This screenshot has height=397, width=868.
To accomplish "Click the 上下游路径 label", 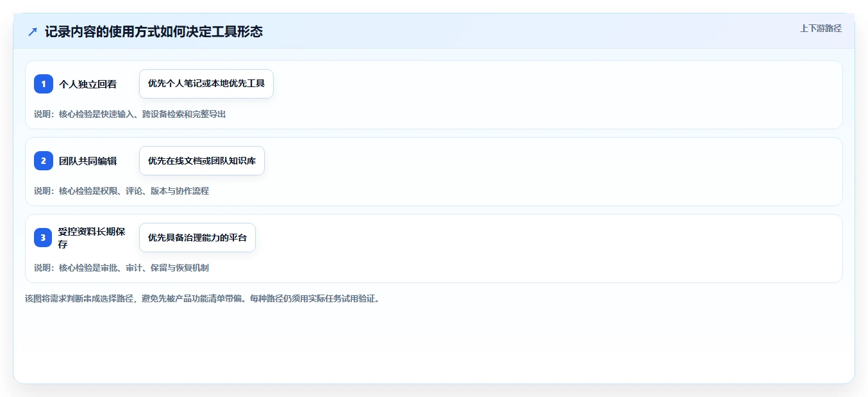I will tap(821, 28).
